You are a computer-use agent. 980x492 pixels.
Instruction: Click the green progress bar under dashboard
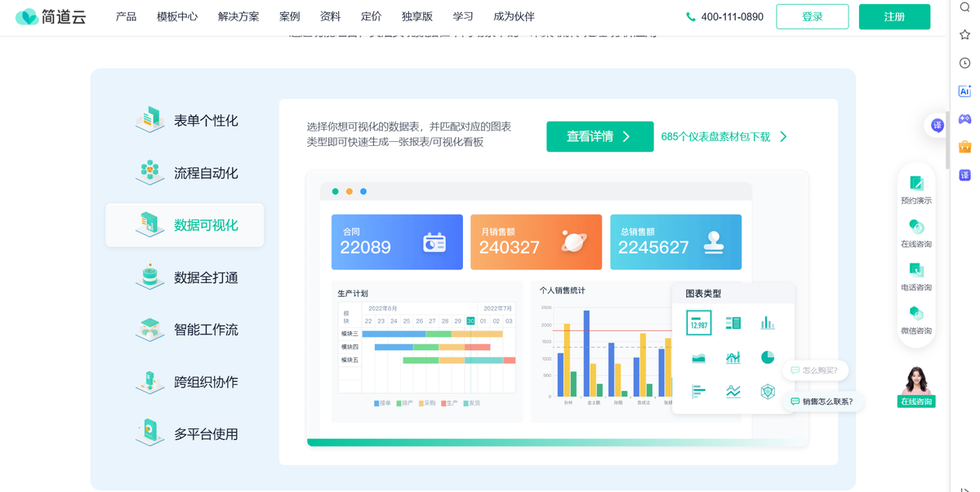point(557,442)
